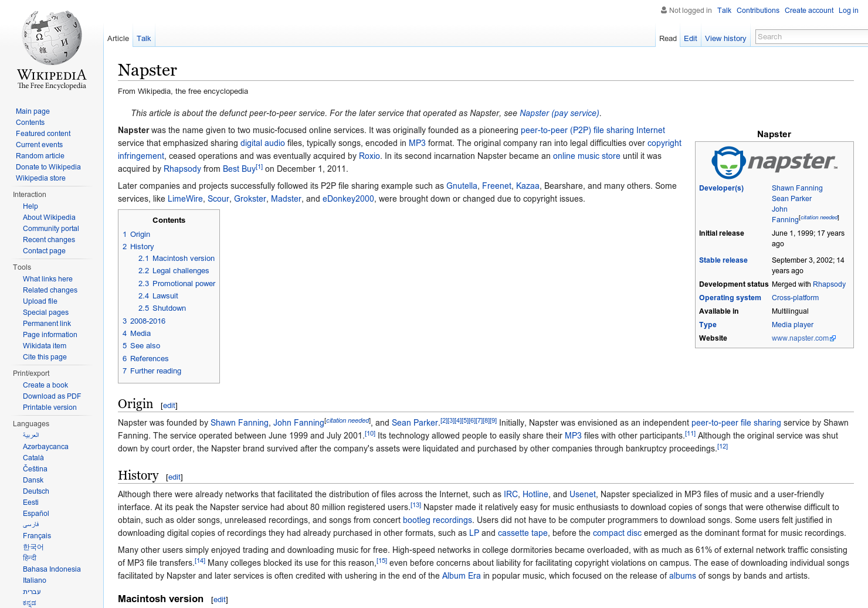
Task: Click the 'Not logged in' user icon
Action: coord(663,10)
